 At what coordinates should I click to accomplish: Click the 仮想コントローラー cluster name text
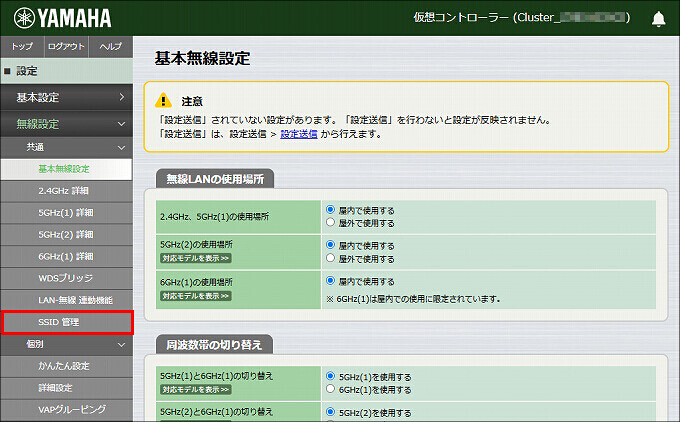(522, 18)
